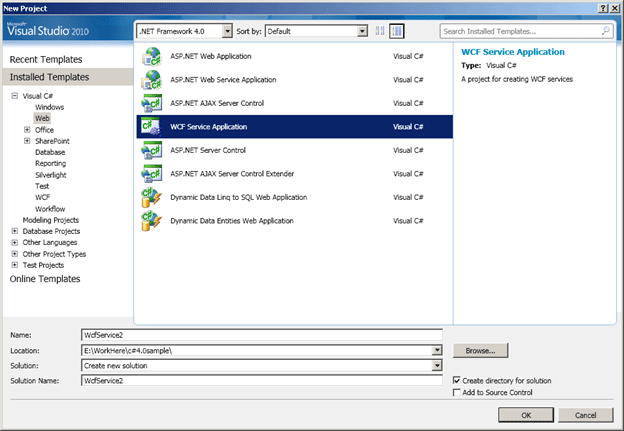Click the Other Languages tree label
Screen dimensions: 624x431
[50, 242]
